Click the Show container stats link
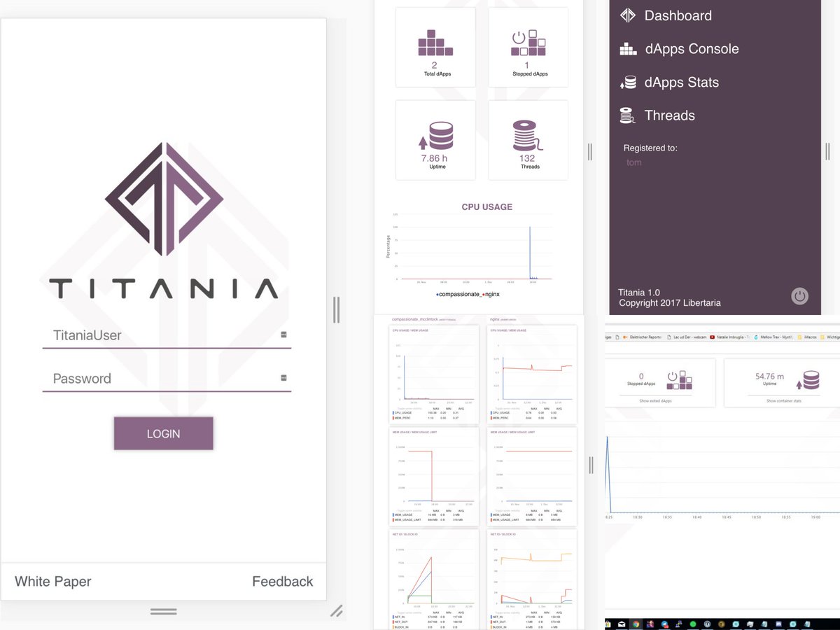The image size is (840, 630). pyautogui.click(x=784, y=401)
